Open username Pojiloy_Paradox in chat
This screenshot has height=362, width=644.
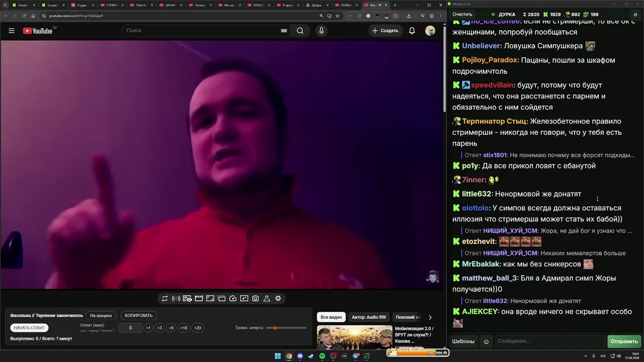tap(490, 60)
